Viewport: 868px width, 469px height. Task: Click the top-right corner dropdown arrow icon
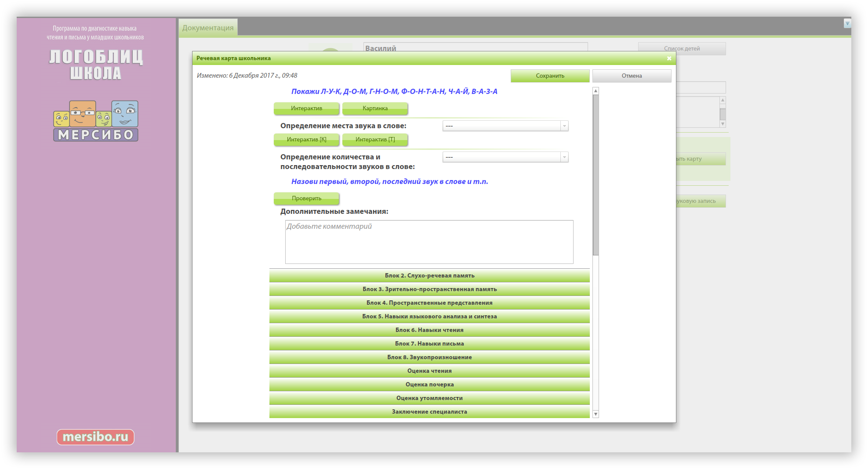pos(847,24)
